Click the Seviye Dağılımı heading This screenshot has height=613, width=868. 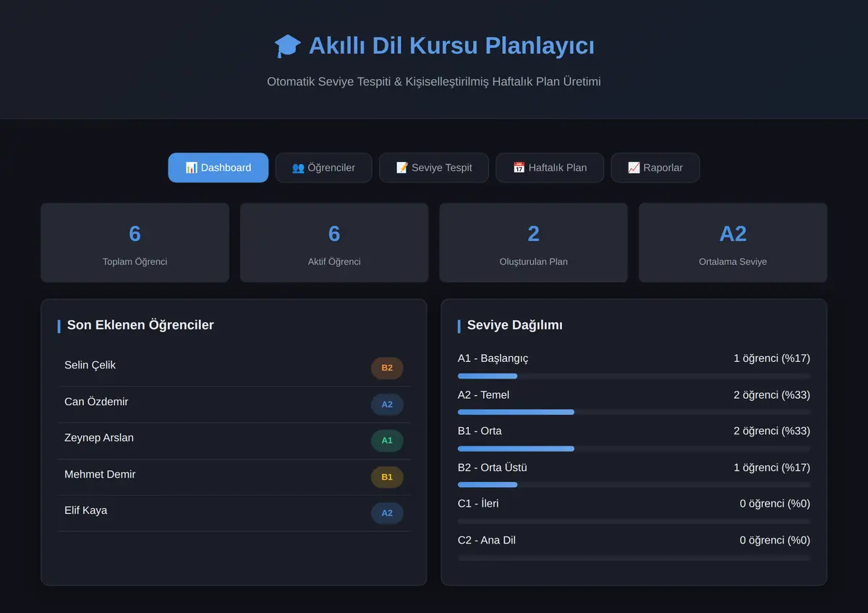pos(515,325)
